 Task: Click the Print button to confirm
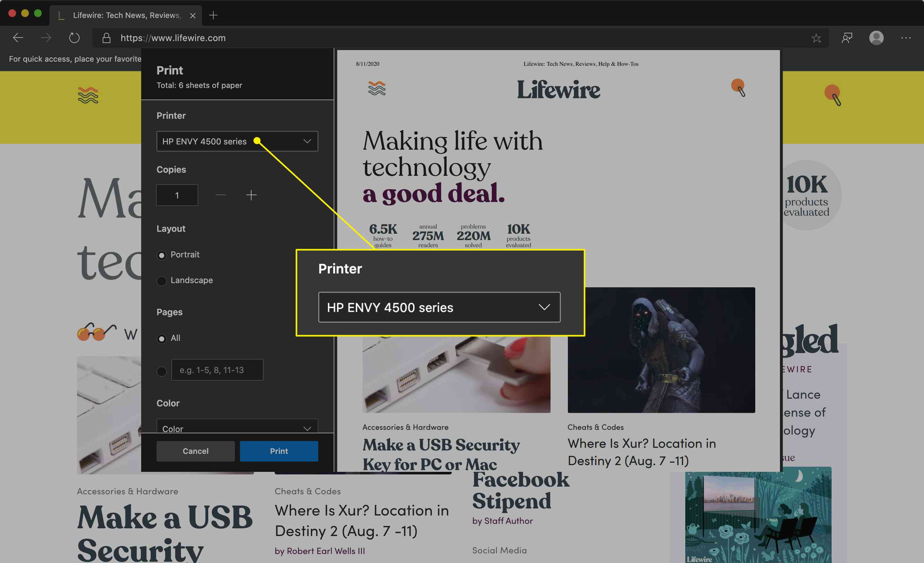click(278, 451)
